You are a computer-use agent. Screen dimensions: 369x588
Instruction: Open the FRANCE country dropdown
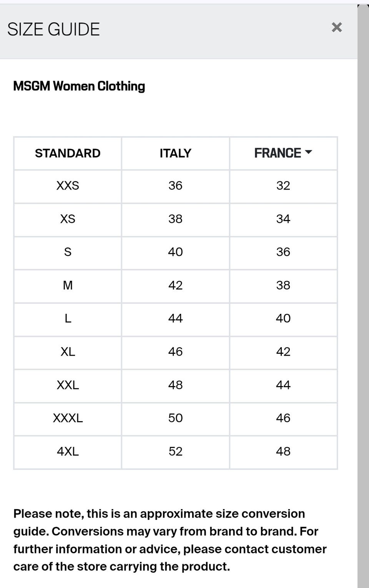click(283, 153)
